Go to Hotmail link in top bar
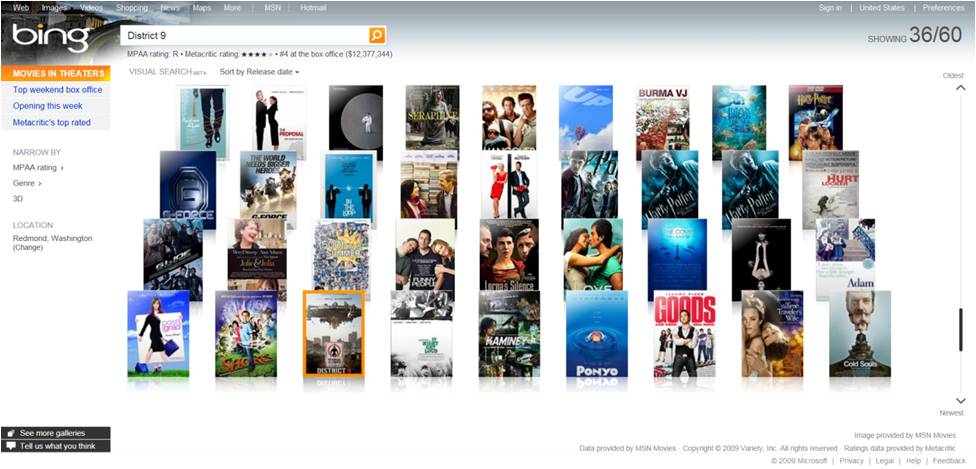The width and height of the screenshot is (976, 469). pyautogui.click(x=313, y=8)
